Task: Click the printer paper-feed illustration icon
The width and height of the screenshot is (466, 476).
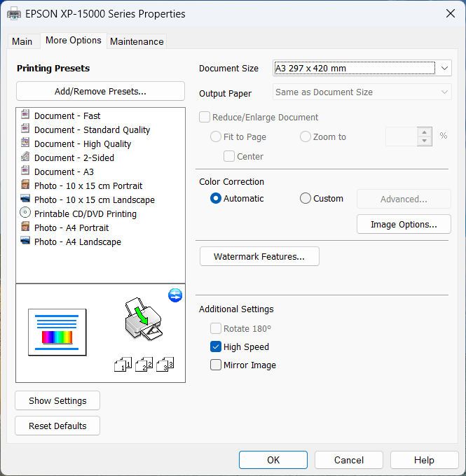Action: coord(144,318)
